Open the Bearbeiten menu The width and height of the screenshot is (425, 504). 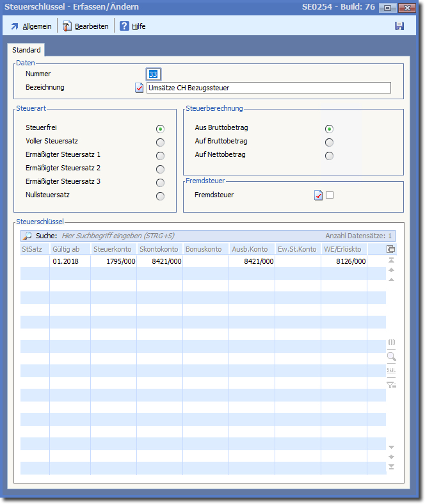coord(86,26)
